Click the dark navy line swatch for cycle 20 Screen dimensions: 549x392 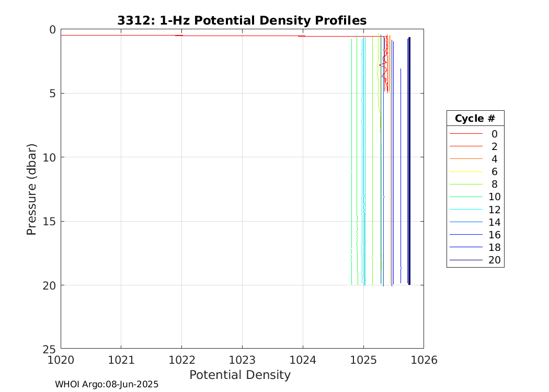[x=466, y=260]
